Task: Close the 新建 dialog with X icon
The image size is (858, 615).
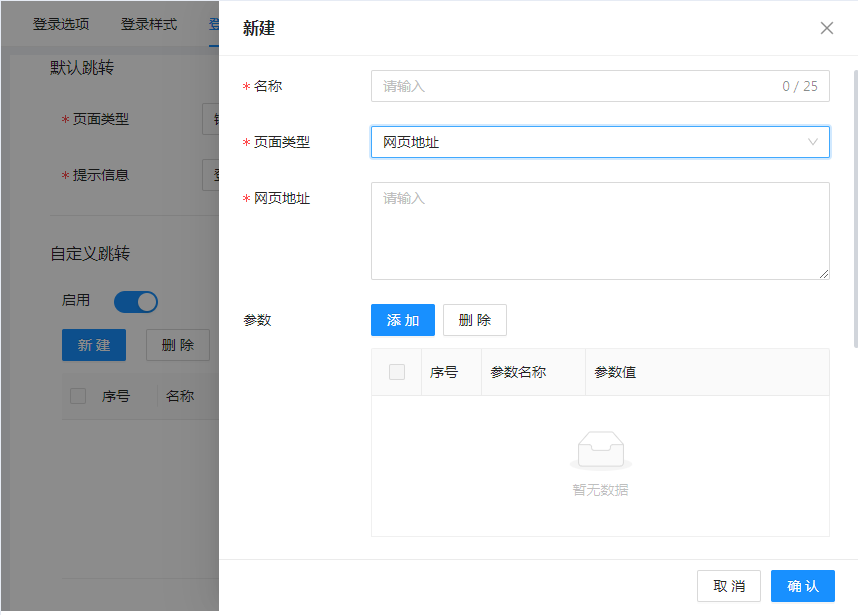Action: [x=827, y=28]
